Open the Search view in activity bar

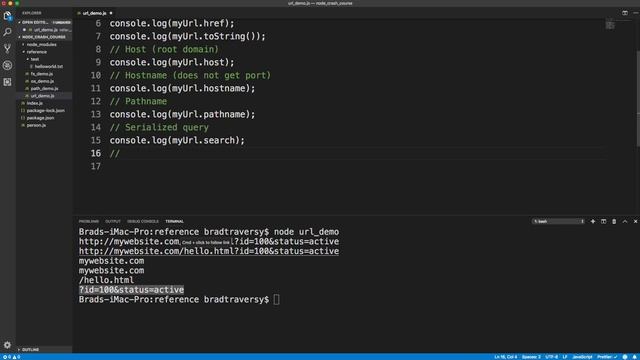click(7, 32)
